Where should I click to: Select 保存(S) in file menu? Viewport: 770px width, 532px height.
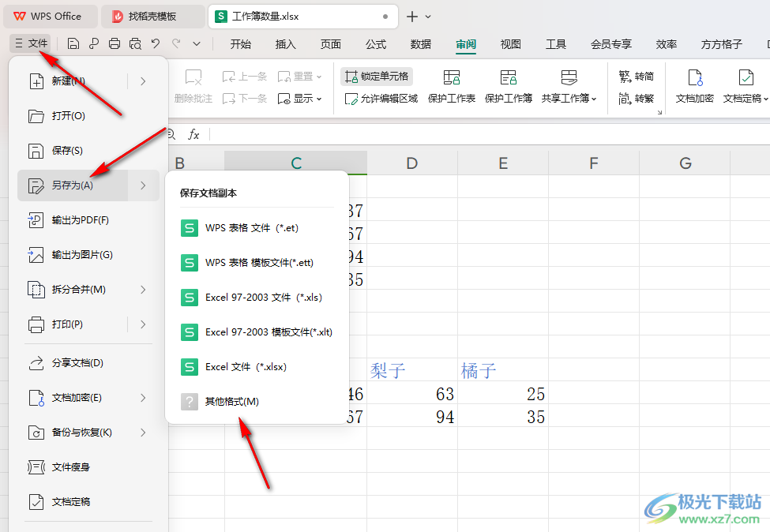[x=88, y=151]
